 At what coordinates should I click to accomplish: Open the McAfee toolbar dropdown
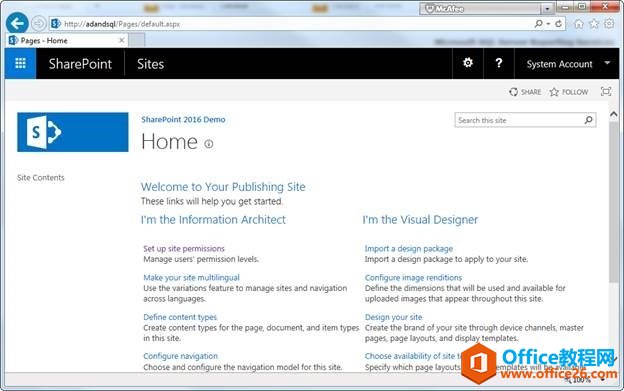pos(548,8)
